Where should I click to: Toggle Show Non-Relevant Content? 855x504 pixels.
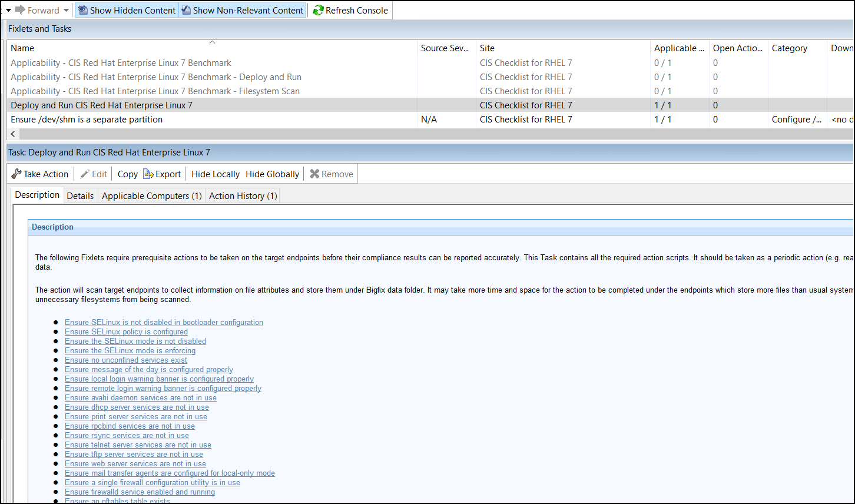pos(243,10)
